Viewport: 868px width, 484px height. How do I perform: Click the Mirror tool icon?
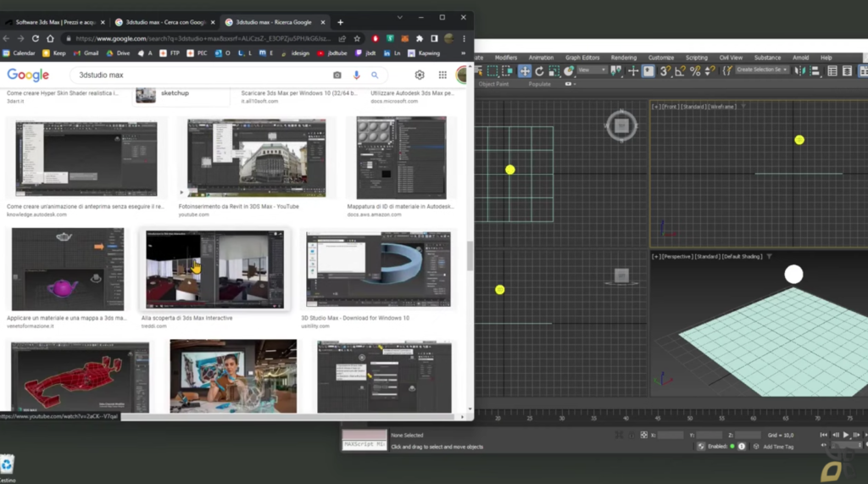point(800,71)
